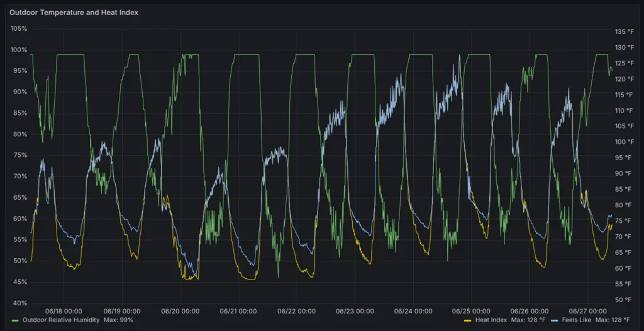The width and height of the screenshot is (644, 331).
Task: Click the Max: 99% humidity legend value
Action: (x=119, y=320)
